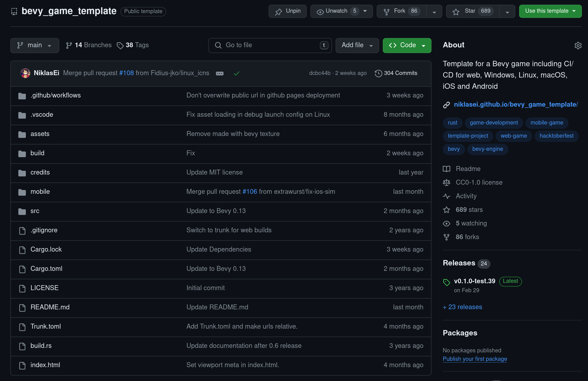The width and height of the screenshot is (588, 381).
Task: Open repository Activity via the pulse icon
Action: 447,196
